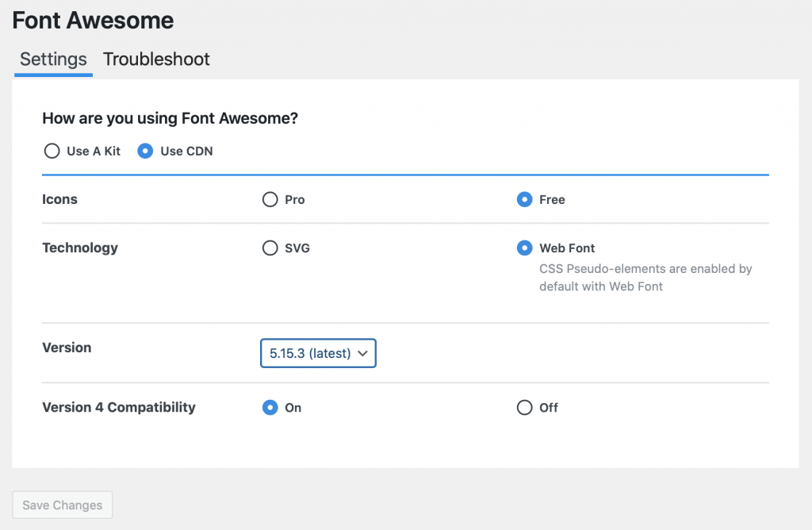Click the Save Changes button
The height and width of the screenshot is (530, 812).
pos(62,505)
